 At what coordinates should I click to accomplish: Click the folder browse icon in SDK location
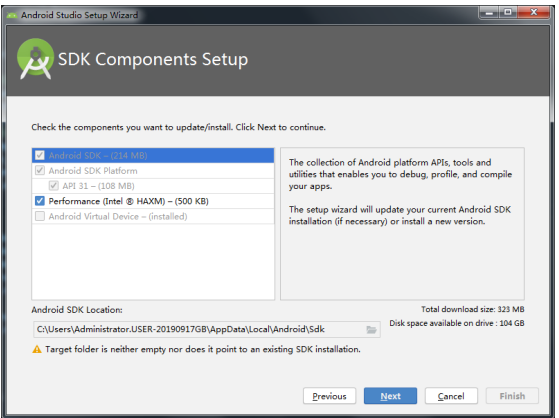coord(371,330)
